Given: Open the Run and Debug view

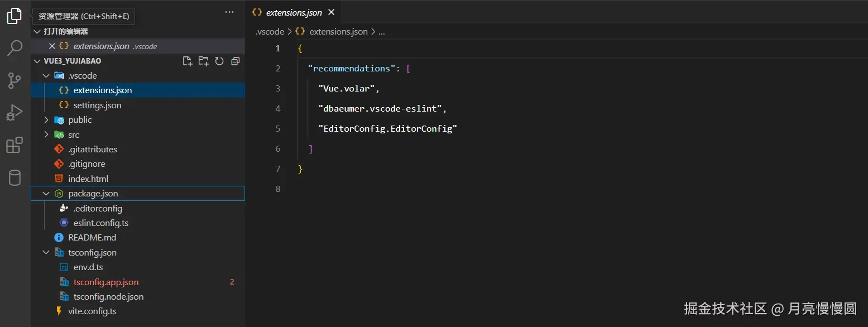Looking at the screenshot, I should pos(15,113).
